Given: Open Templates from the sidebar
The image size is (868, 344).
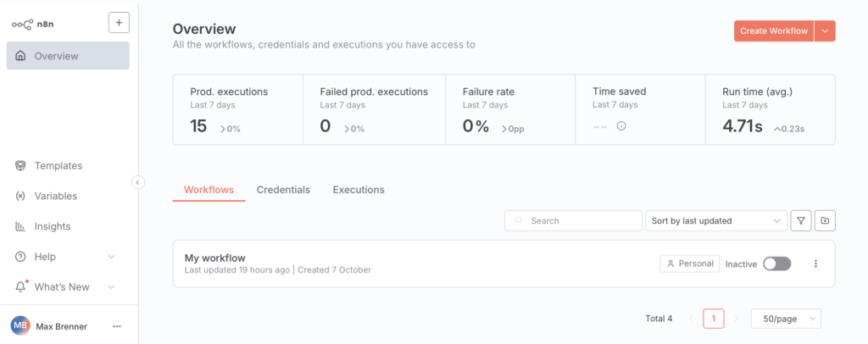Looking at the screenshot, I should (58, 166).
